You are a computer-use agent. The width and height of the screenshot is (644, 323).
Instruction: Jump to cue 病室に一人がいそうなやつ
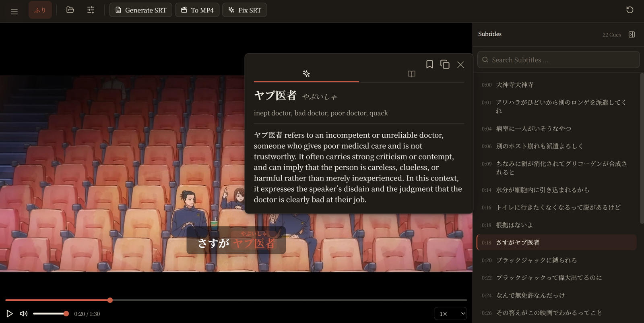coord(556,128)
